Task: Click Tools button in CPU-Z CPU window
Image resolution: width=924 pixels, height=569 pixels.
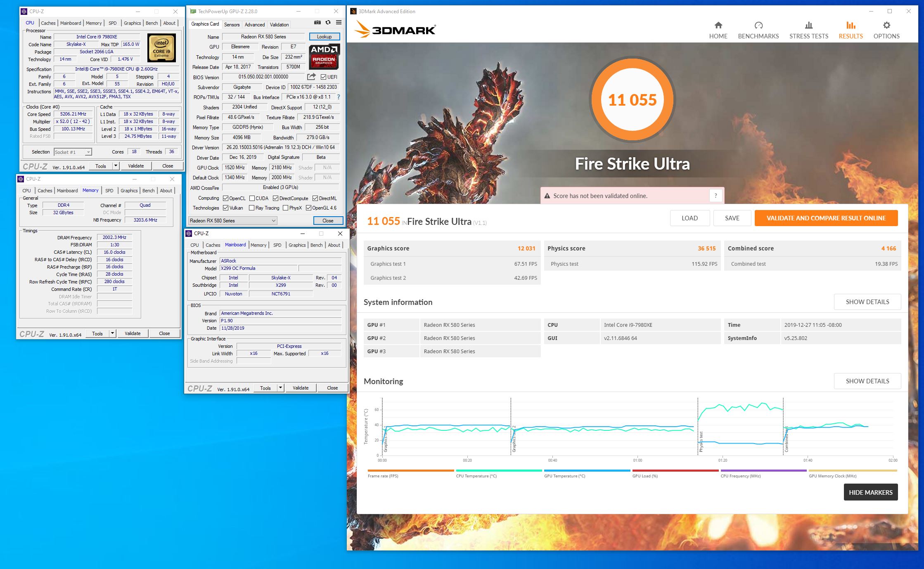Action: (x=101, y=166)
